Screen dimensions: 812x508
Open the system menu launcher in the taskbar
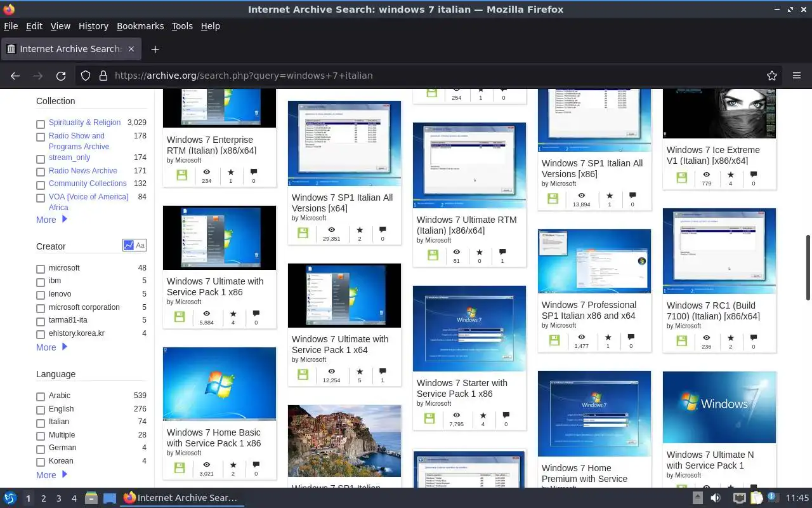click(10, 498)
